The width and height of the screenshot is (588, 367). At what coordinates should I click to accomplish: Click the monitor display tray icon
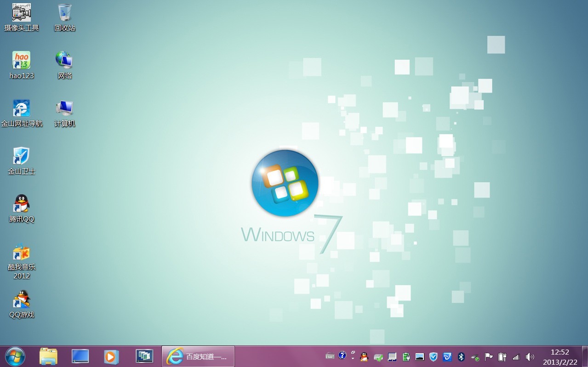point(392,357)
